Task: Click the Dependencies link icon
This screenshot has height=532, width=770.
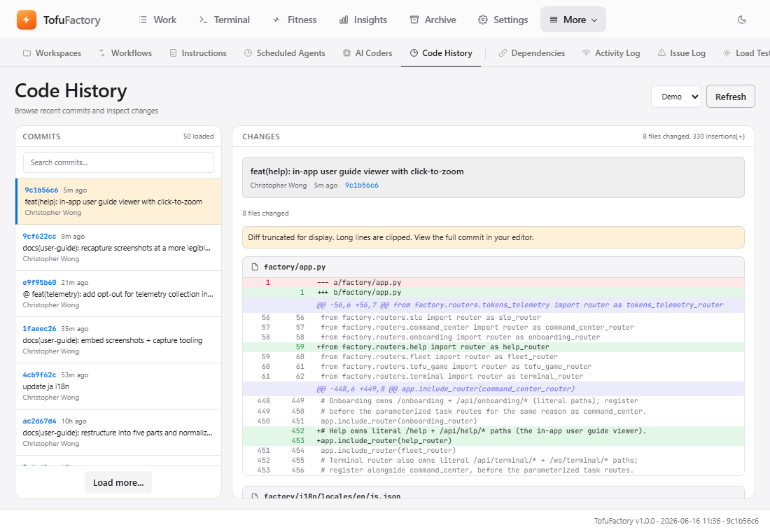Action: click(503, 53)
